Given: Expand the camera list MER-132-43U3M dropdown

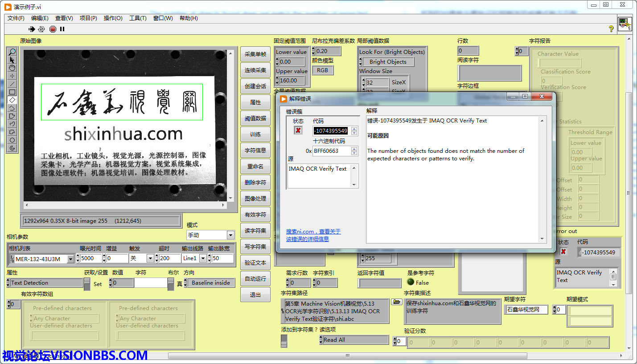Looking at the screenshot, I should point(70,259).
